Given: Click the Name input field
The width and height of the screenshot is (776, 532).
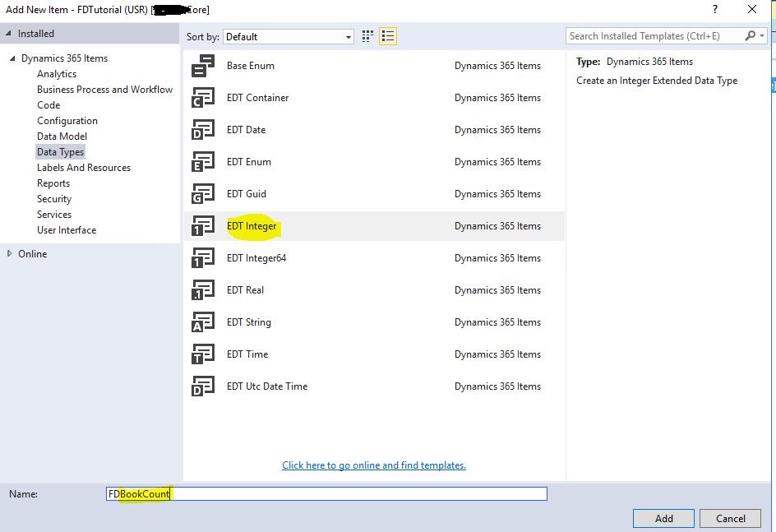Looking at the screenshot, I should 326,494.
